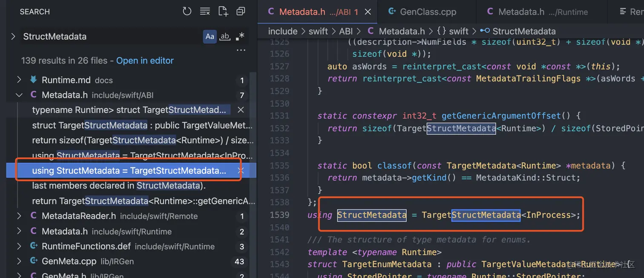Viewport: 644px width, 278px height.
Task: Select Runtime.md markdown file icon
Action: pos(33,80)
